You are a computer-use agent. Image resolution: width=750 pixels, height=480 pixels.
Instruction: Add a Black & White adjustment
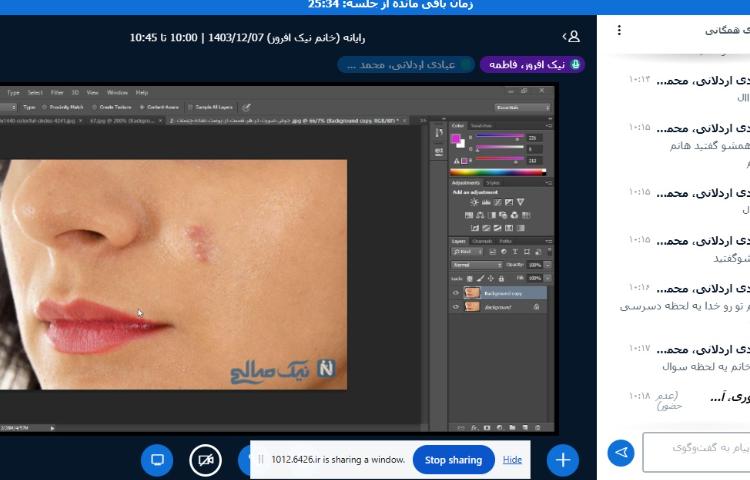[492, 215]
